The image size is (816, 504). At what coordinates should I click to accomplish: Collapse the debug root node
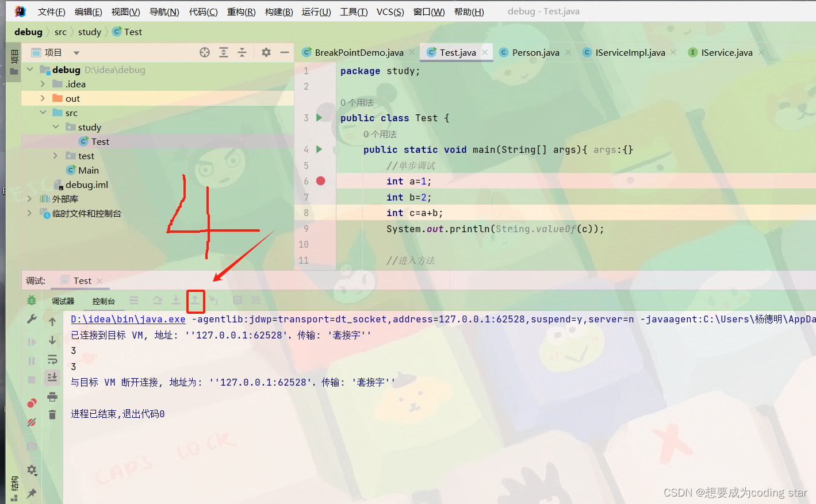click(30, 70)
